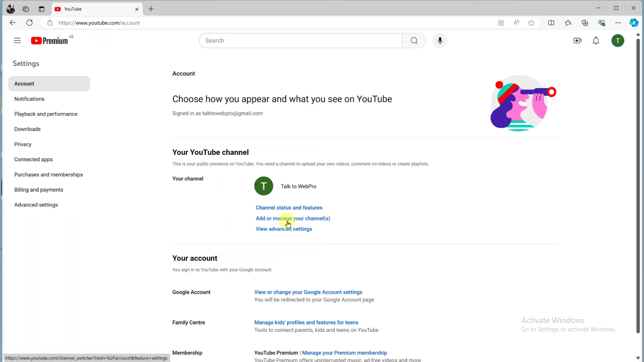Image resolution: width=644 pixels, height=362 pixels.
Task: Start voice search with microphone icon
Action: click(440, 41)
